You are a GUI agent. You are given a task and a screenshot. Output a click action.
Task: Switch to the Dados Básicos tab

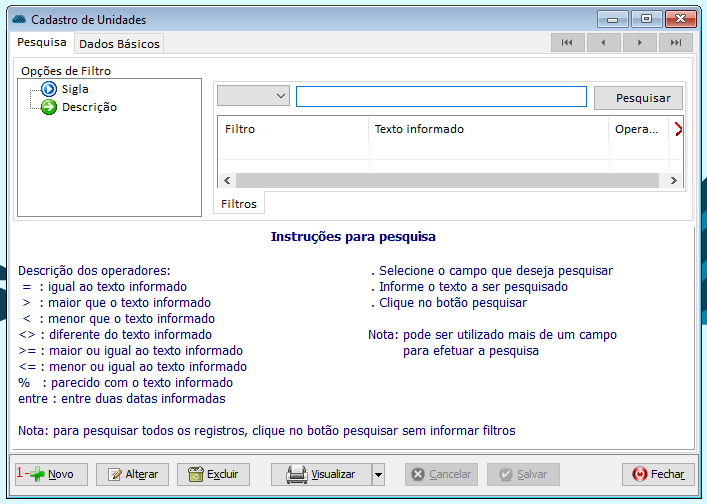pyautogui.click(x=118, y=44)
